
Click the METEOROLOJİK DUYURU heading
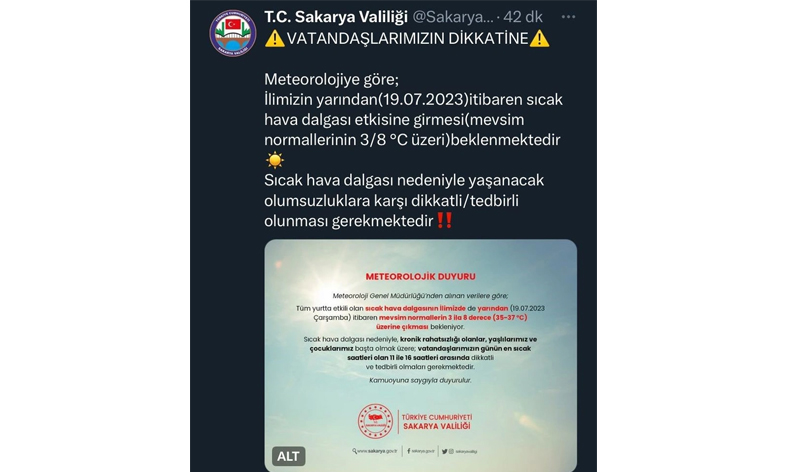click(420, 277)
